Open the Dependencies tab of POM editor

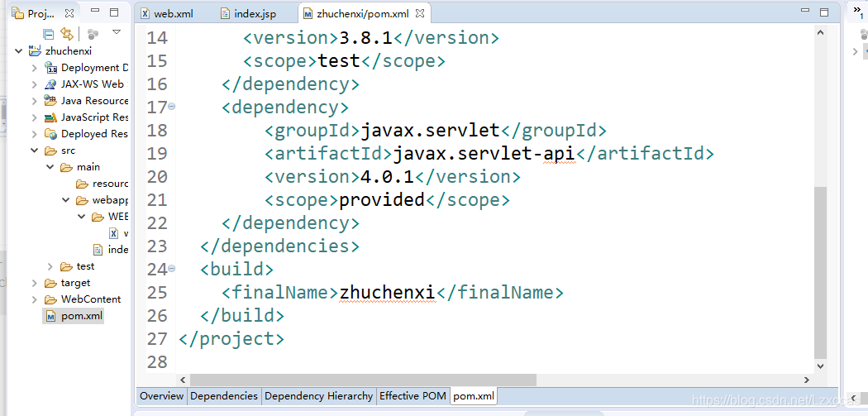click(224, 396)
